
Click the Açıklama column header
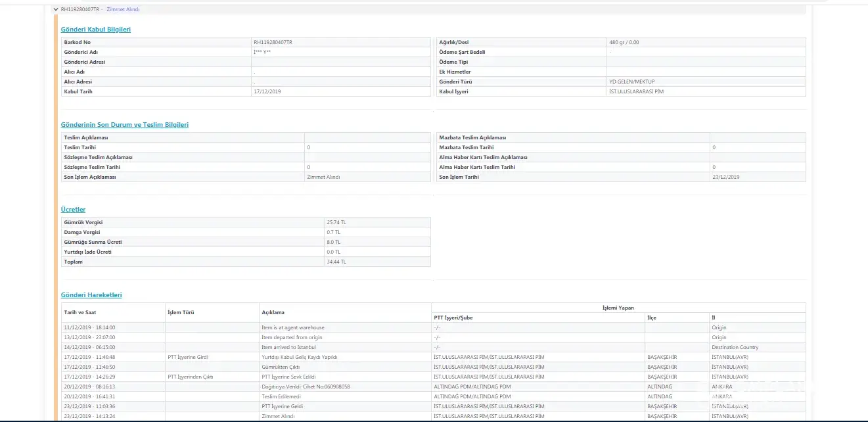pos(273,312)
